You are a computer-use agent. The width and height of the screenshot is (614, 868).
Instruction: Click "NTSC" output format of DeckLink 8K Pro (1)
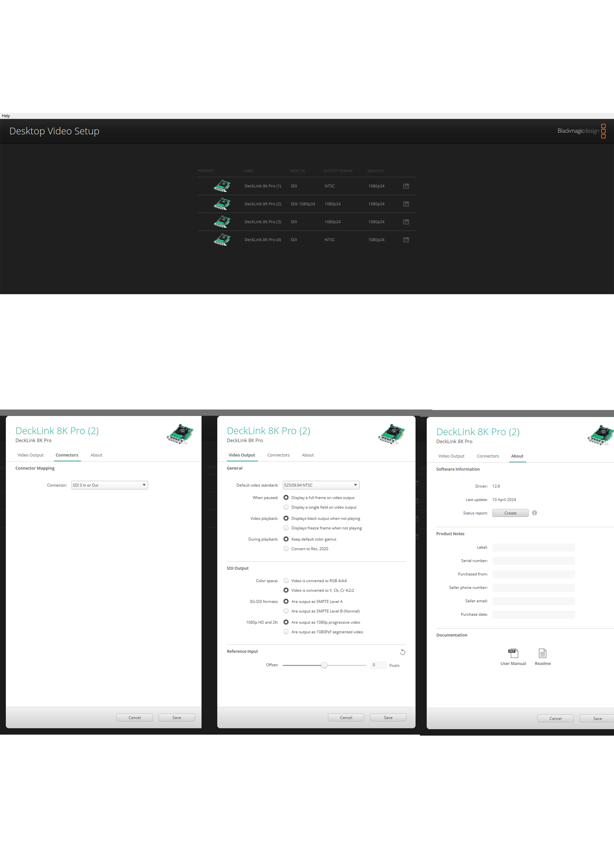tap(330, 186)
